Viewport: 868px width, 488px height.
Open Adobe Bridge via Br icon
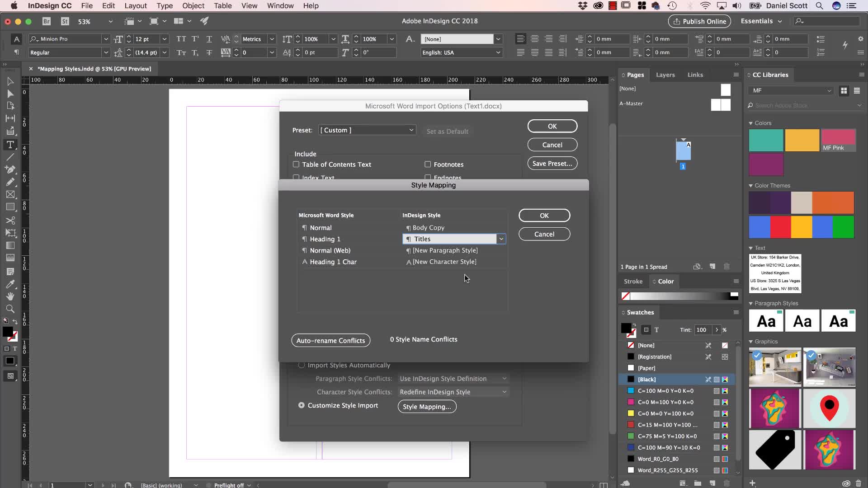[x=46, y=21]
